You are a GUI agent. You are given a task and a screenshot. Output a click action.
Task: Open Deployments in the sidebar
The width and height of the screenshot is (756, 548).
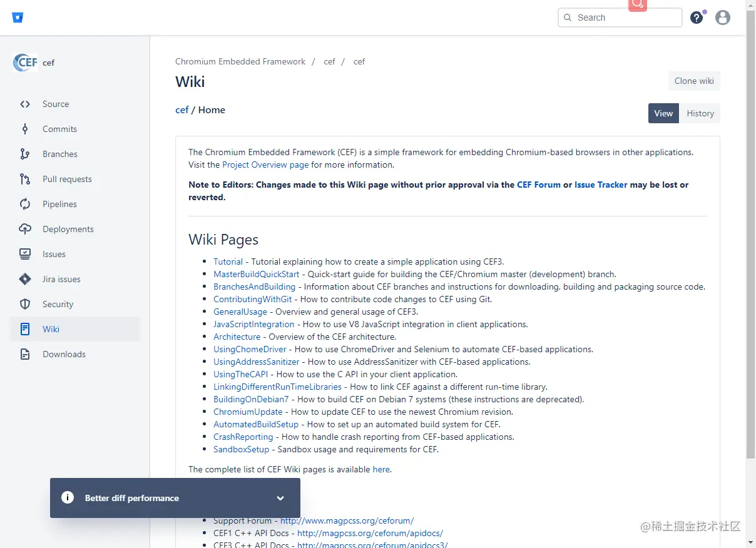(75, 230)
